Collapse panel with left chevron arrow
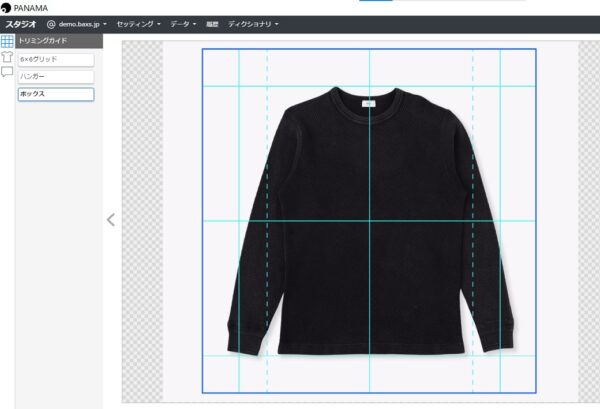The width and height of the screenshot is (600, 409). click(x=111, y=220)
